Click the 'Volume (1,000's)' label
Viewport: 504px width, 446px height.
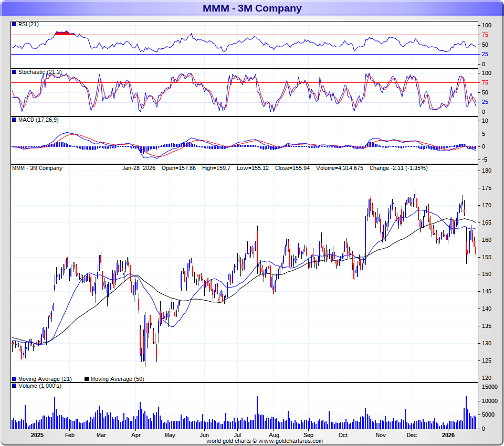click(39, 386)
